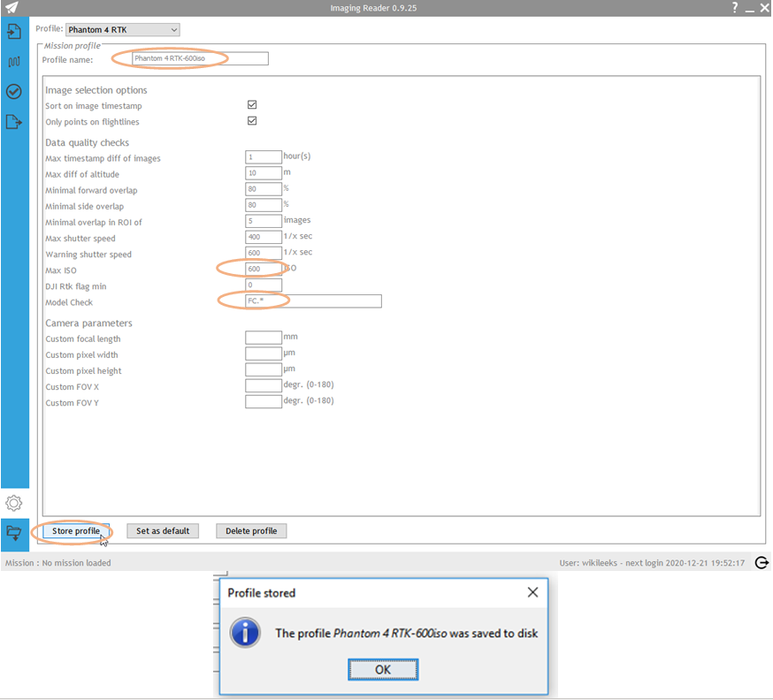
Task: Click Set as default button
Action: click(163, 531)
